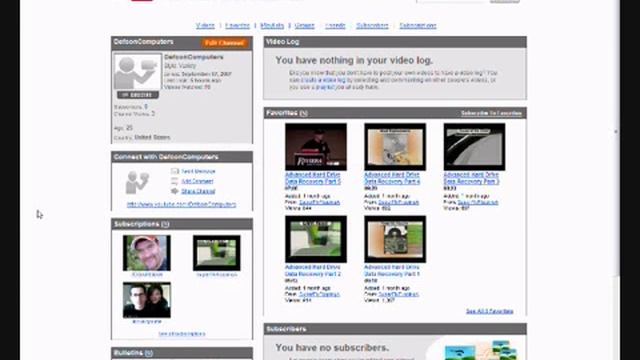The image size is (640, 360).
Task: Click the Subscribers count link in profile box
Action: pyautogui.click(x=146, y=107)
